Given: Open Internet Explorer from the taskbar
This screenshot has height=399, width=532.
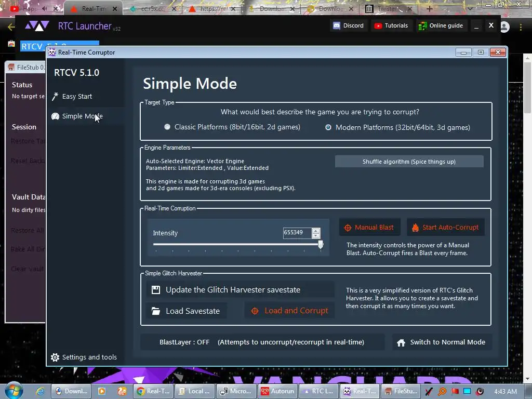Looking at the screenshot, I should (x=40, y=391).
